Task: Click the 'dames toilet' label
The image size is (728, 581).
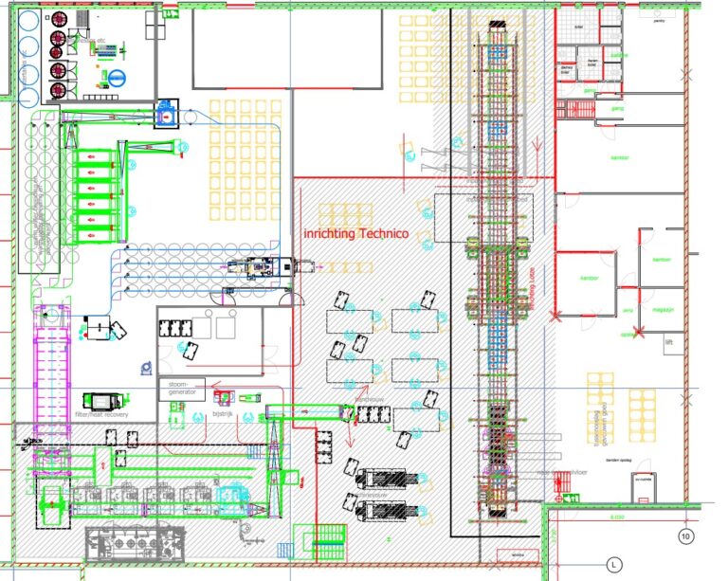Action: click(x=565, y=69)
